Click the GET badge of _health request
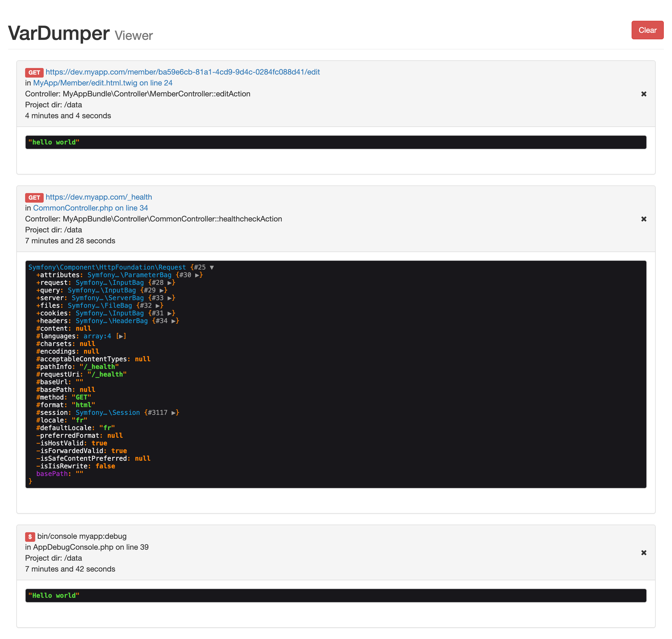672x639 pixels. pyautogui.click(x=34, y=197)
